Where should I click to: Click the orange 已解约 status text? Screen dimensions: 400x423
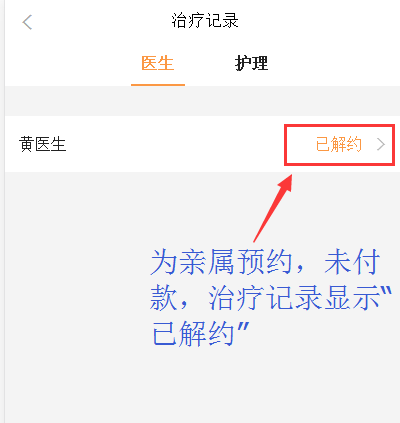(339, 145)
